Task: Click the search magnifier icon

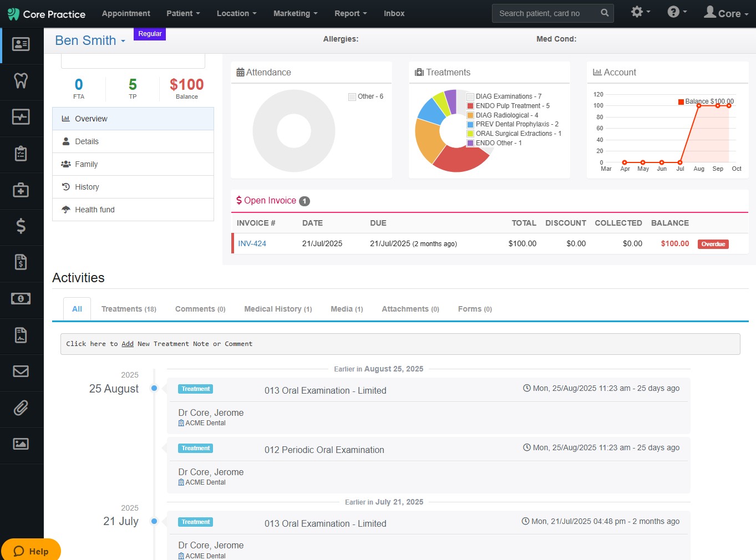Action: [605, 13]
